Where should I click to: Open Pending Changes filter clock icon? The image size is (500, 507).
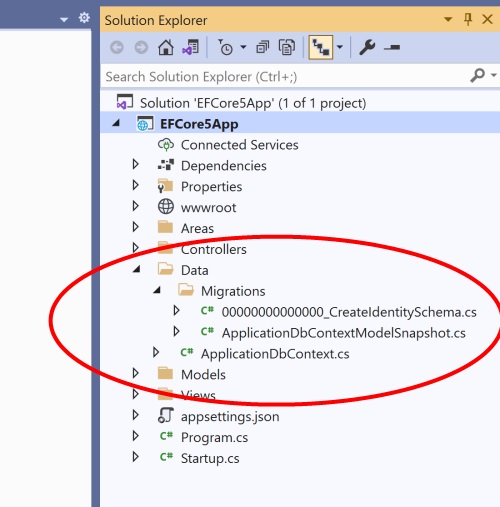(225, 47)
